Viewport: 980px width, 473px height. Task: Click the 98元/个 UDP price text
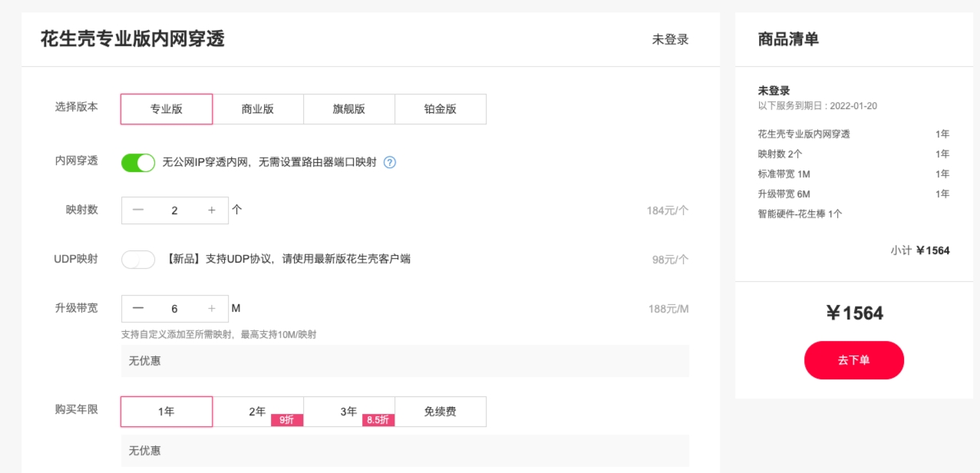671,260
